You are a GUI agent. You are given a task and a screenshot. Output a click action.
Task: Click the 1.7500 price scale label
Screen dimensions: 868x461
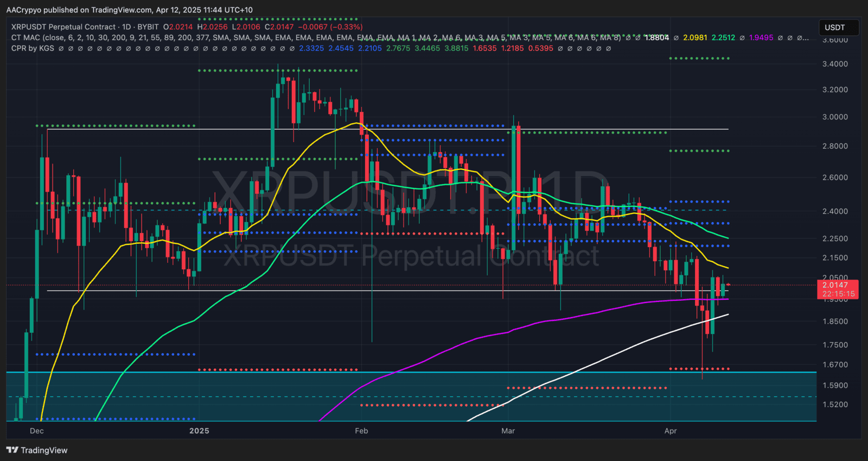click(835, 345)
